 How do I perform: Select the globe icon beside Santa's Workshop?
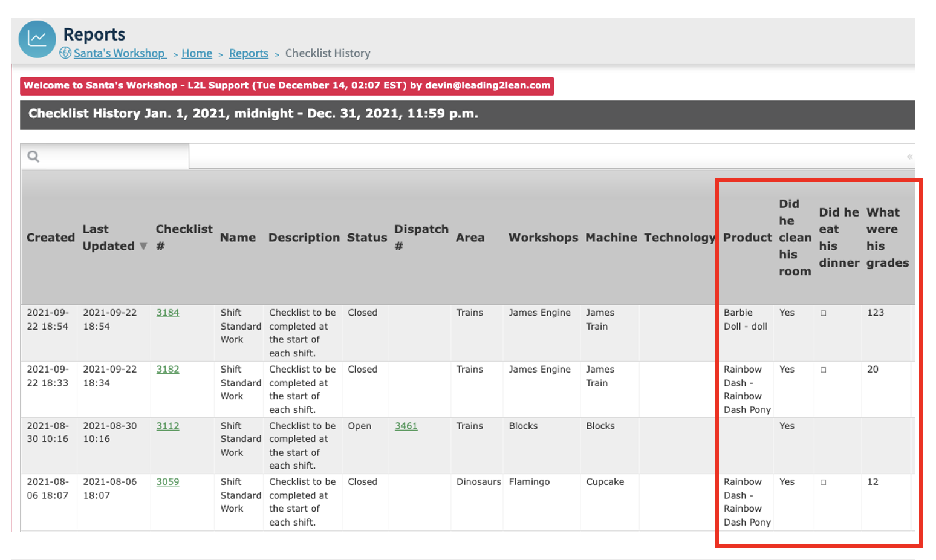65,53
